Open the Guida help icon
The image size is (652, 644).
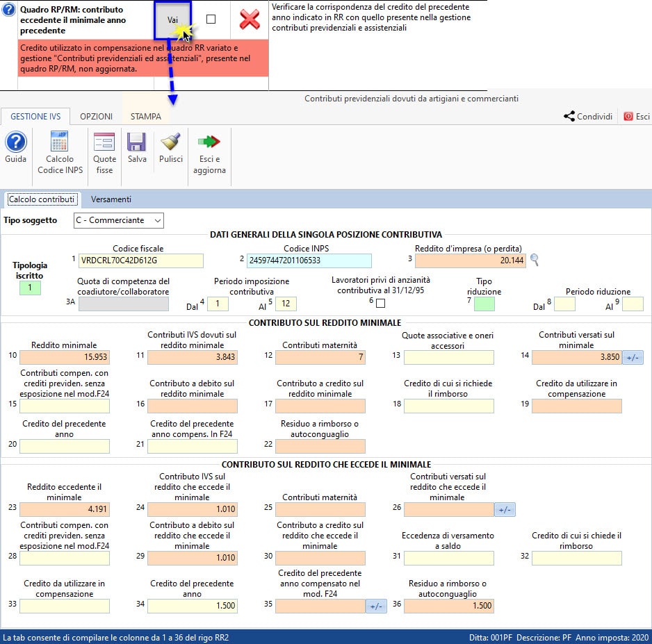pyautogui.click(x=15, y=142)
